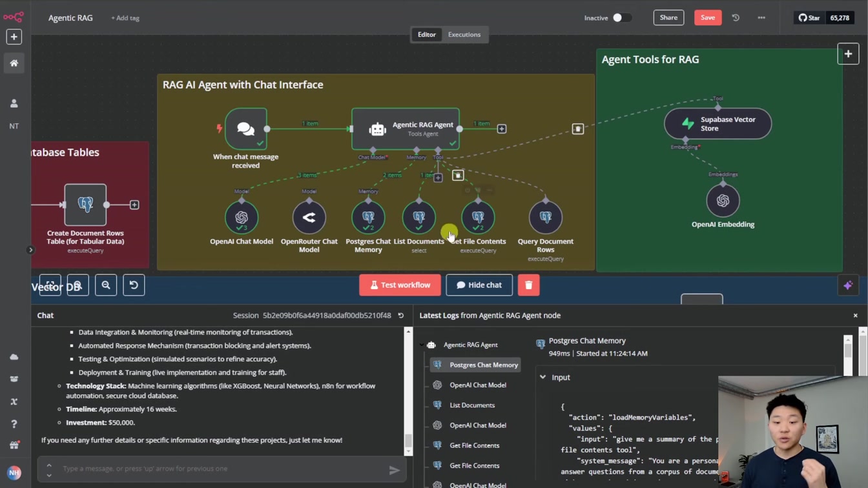Screen dimensions: 868x488
Task: Click plus after Create Document Rows Table node
Action: (134, 205)
